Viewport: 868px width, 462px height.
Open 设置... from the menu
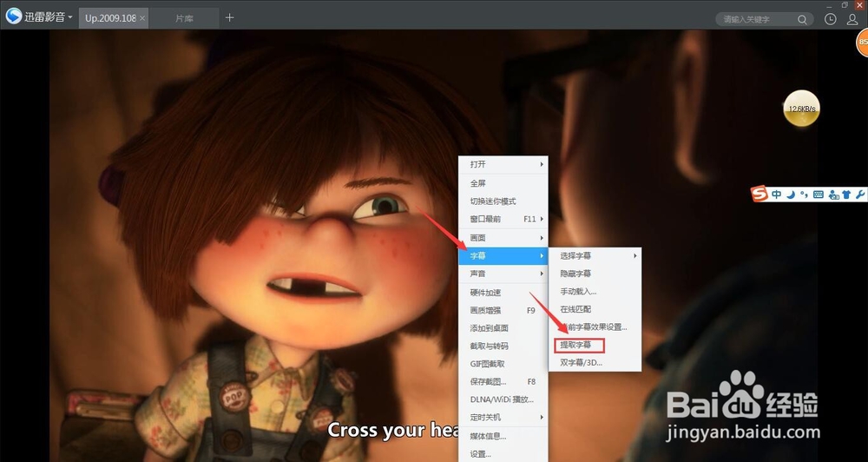(503, 453)
